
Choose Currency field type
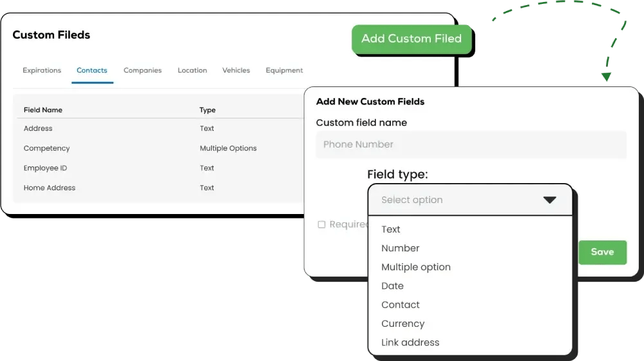pos(403,324)
